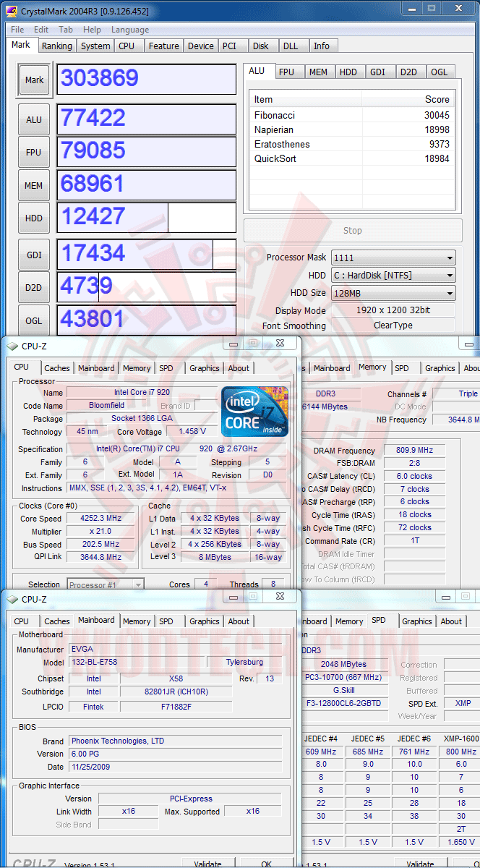Open the Processor #1 selection dropdown in CPU-Z
This screenshot has height=868, width=480.
click(x=106, y=584)
